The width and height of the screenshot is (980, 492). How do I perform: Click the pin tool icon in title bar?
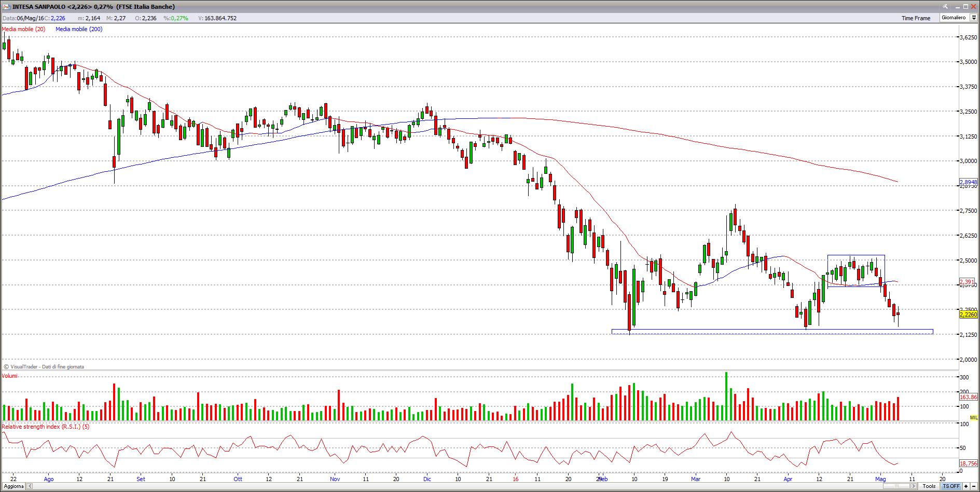[x=945, y=7]
